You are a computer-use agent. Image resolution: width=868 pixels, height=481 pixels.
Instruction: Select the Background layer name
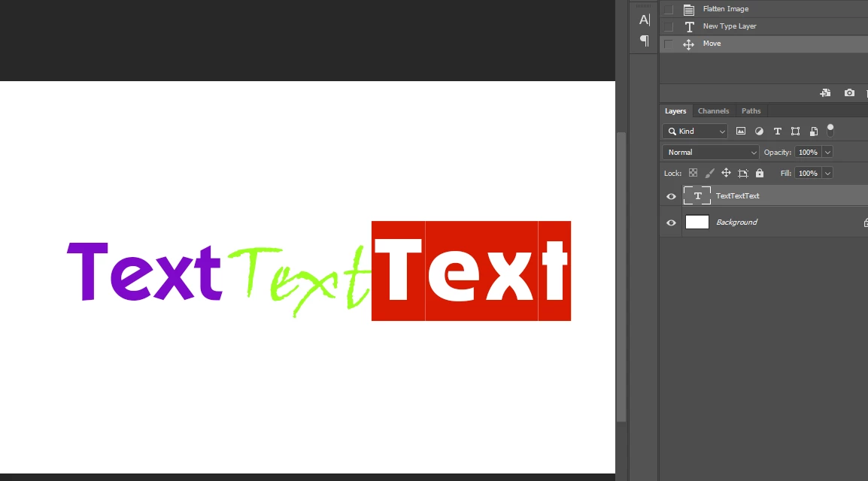736,222
